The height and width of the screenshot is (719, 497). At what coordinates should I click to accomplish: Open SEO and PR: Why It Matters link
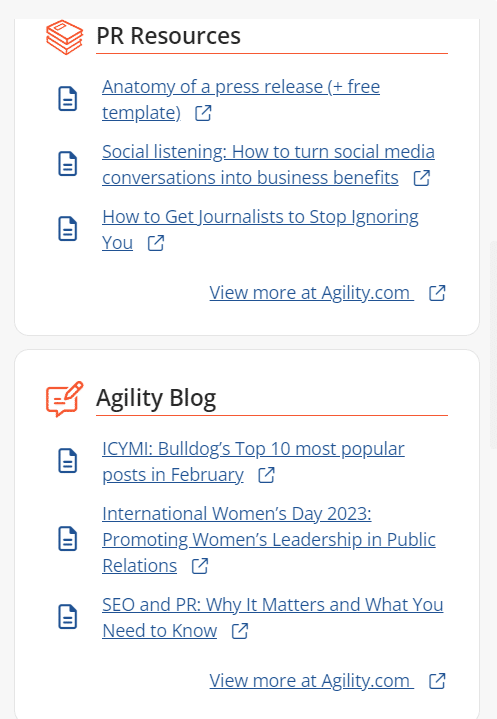point(273,618)
